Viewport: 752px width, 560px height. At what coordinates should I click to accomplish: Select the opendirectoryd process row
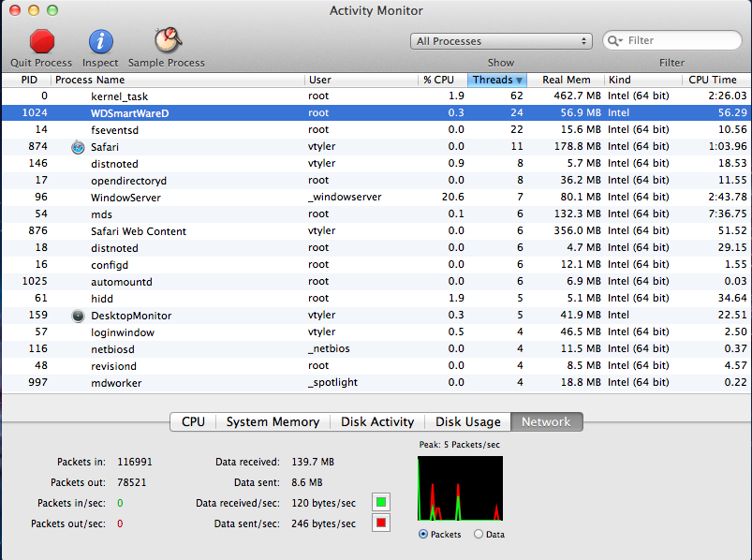pyautogui.click(x=376, y=181)
